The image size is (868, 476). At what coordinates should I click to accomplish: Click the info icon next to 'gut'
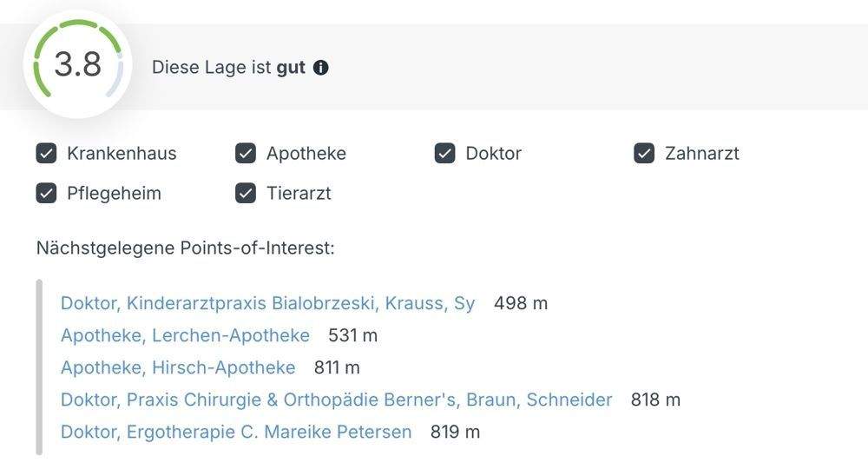pyautogui.click(x=321, y=68)
